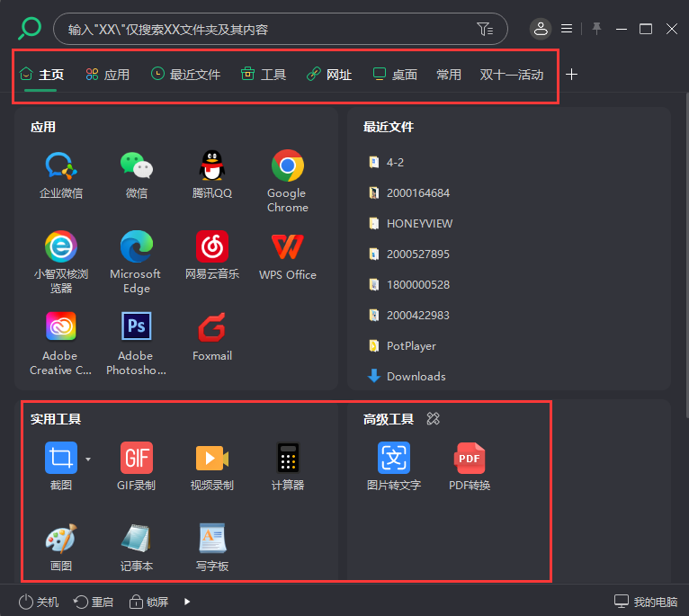Open the search filter icon

(485, 29)
